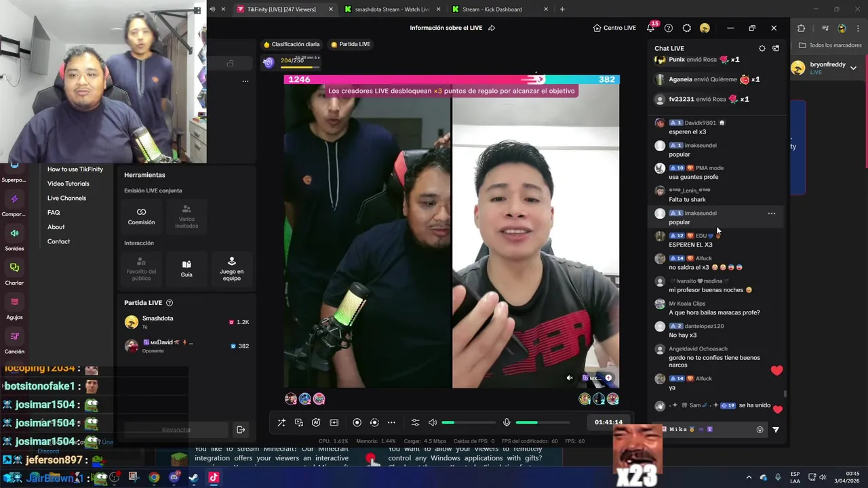Expand the bryanfreddy account dropdown
Screen dimensions: 868x488
click(853, 68)
